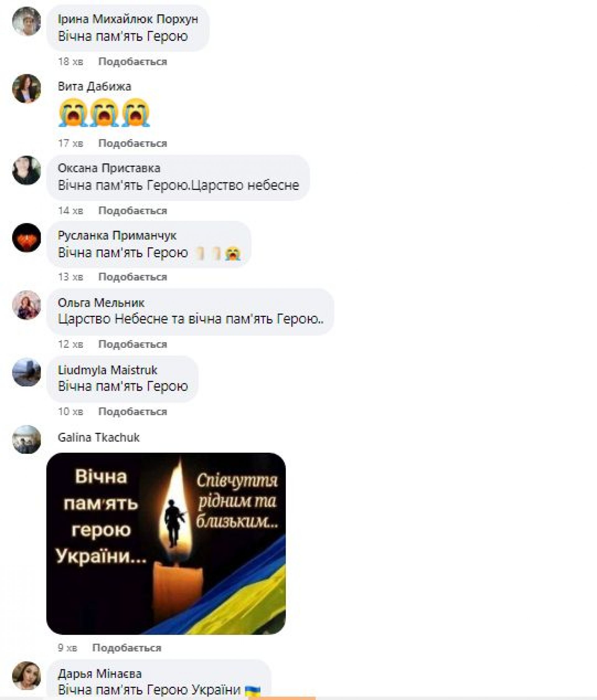Like Вита Дабижа's crying emoji comment
The height and width of the screenshot is (700, 597).
coord(133,143)
